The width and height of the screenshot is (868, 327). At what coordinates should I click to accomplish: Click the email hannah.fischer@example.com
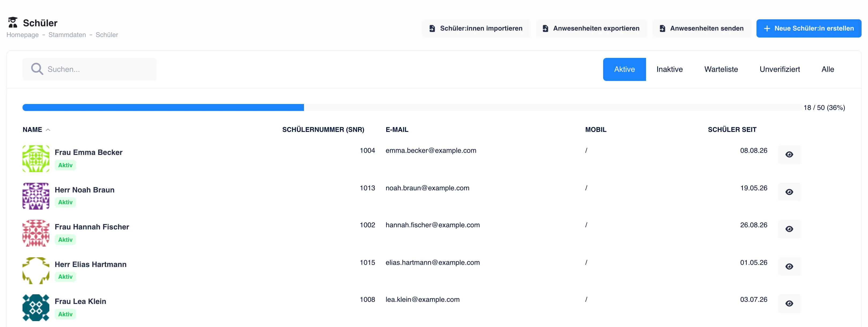point(432,225)
